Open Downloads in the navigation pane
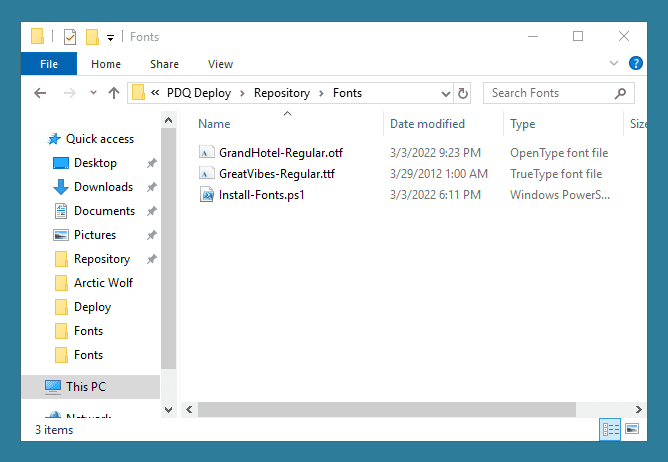Screen dimensions: 668x462 point(104,187)
